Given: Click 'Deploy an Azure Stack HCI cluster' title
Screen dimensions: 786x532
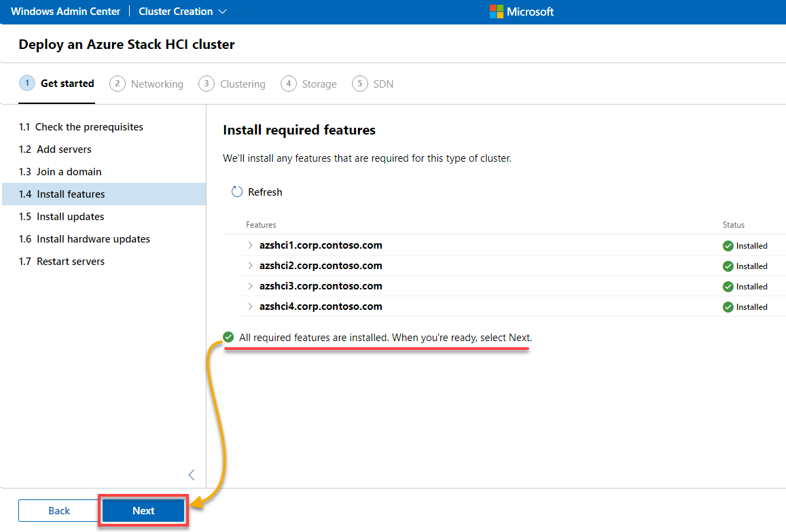Looking at the screenshot, I should coord(126,44).
